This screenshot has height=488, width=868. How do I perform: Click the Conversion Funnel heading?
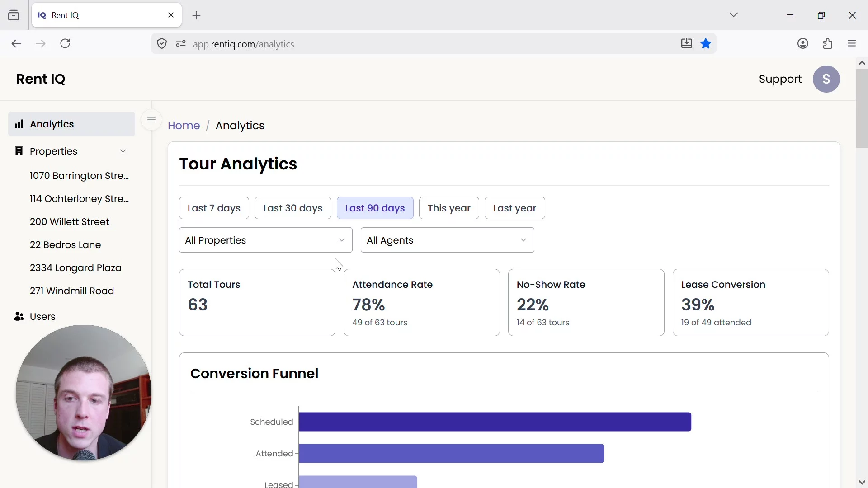pyautogui.click(x=255, y=374)
